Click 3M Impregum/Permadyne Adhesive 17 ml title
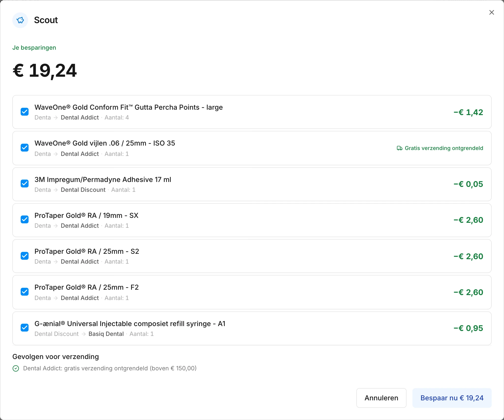The image size is (504, 420). coord(103,180)
